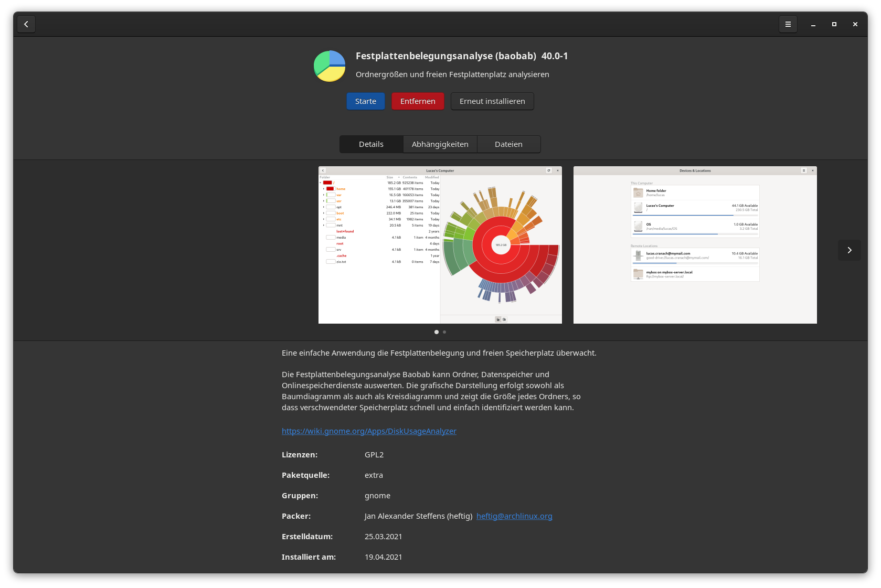
Task: Switch to the Abhängigkeiten tab
Action: (x=440, y=144)
